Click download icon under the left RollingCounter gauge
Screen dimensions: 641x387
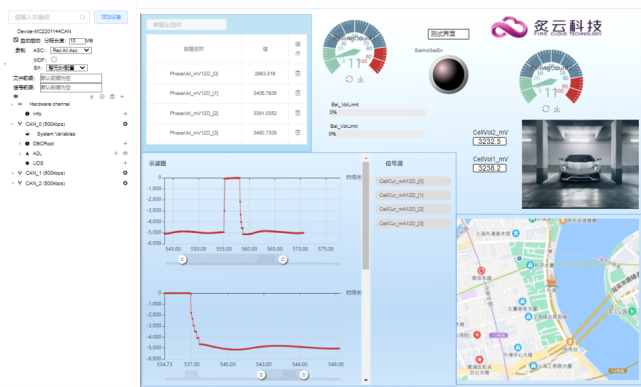point(360,79)
